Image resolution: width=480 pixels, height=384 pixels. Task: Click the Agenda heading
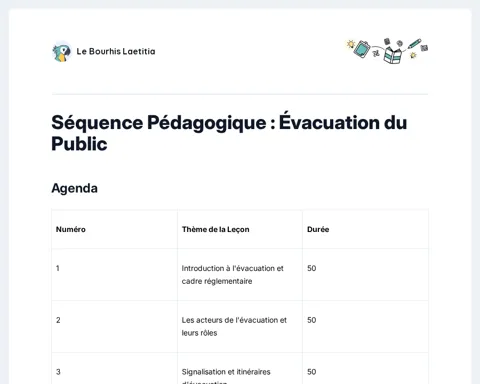pyautogui.click(x=74, y=188)
